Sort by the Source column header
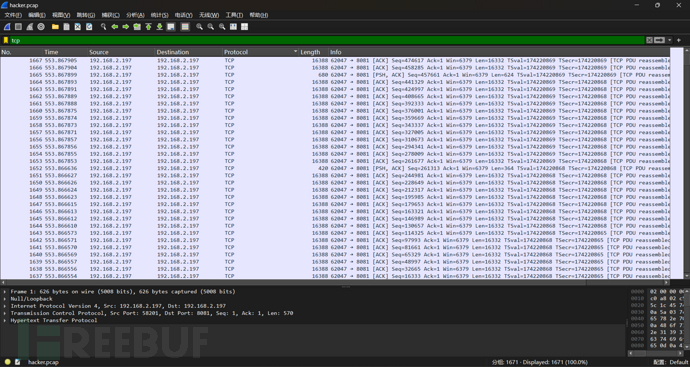This screenshot has height=367, width=690. click(x=121, y=52)
